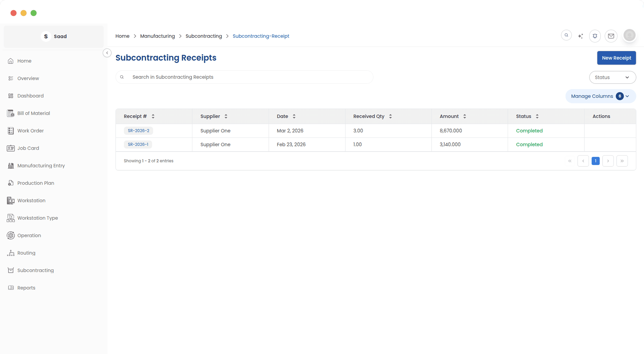This screenshot has height=354, width=644.
Task: Expand the Manage Columns dropdown
Action: 600,96
